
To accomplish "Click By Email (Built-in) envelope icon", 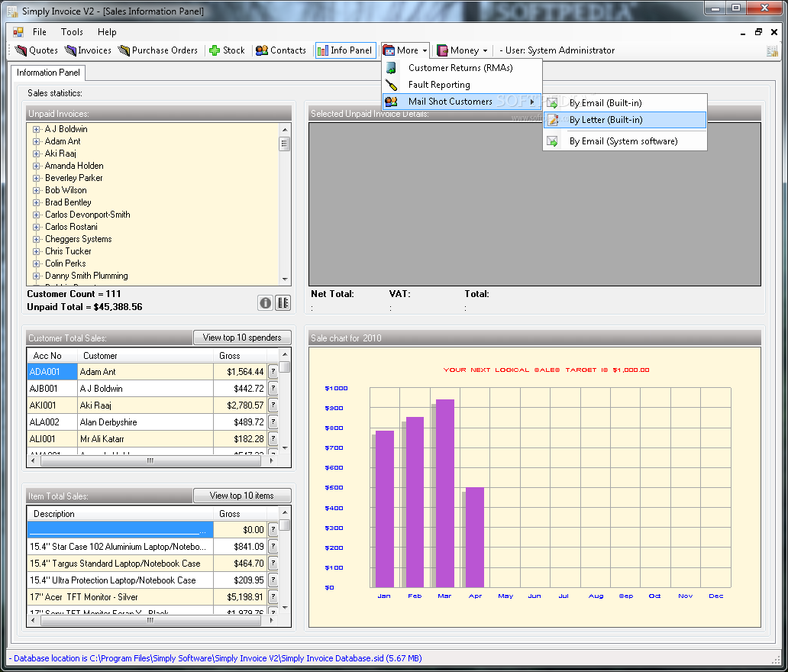I will (552, 103).
